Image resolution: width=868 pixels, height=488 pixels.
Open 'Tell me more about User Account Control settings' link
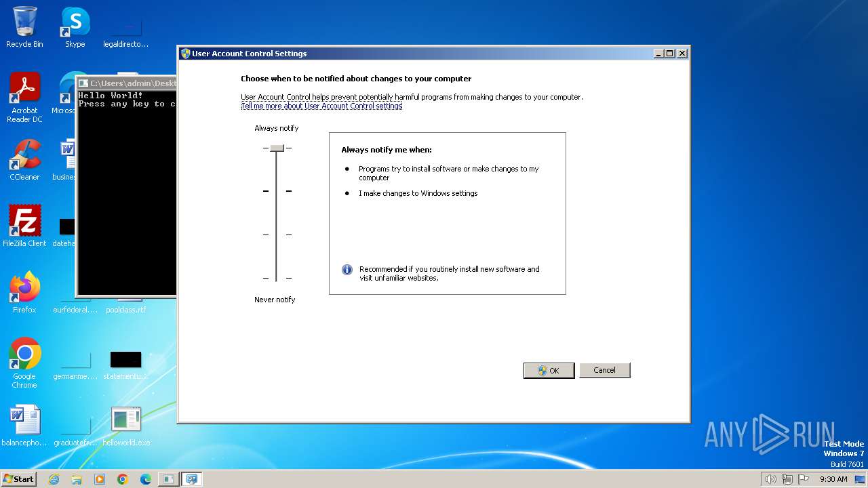[x=321, y=106]
